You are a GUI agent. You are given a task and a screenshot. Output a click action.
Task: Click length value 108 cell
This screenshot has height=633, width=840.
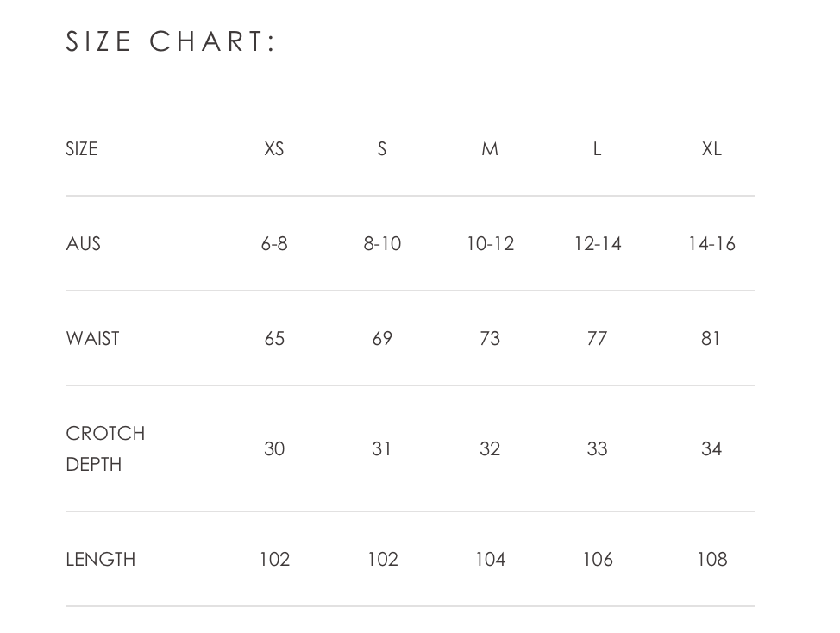(x=711, y=560)
